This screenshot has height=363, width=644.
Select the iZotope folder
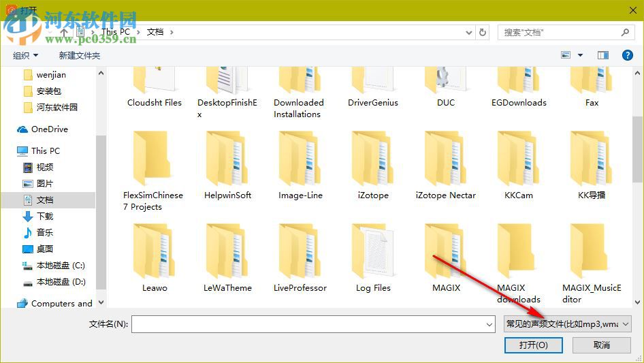click(373, 165)
